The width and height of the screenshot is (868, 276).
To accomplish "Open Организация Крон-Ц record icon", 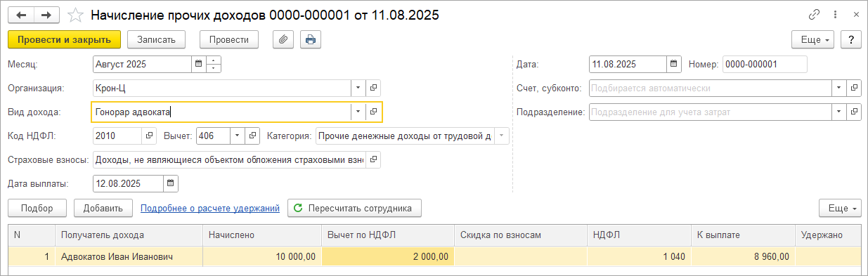I will tap(373, 88).
